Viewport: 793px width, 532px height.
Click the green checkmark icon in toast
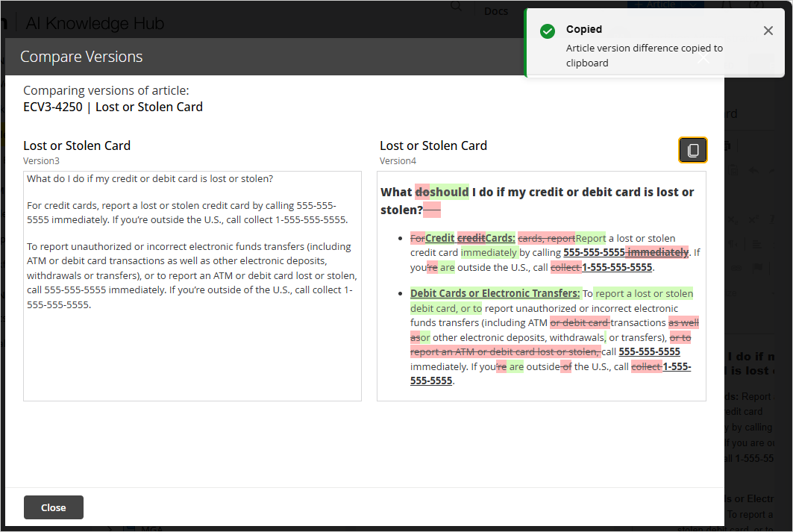click(548, 31)
